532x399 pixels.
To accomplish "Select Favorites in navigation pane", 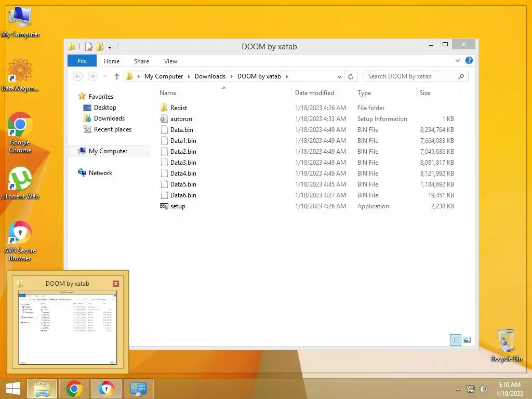I will coord(101,96).
